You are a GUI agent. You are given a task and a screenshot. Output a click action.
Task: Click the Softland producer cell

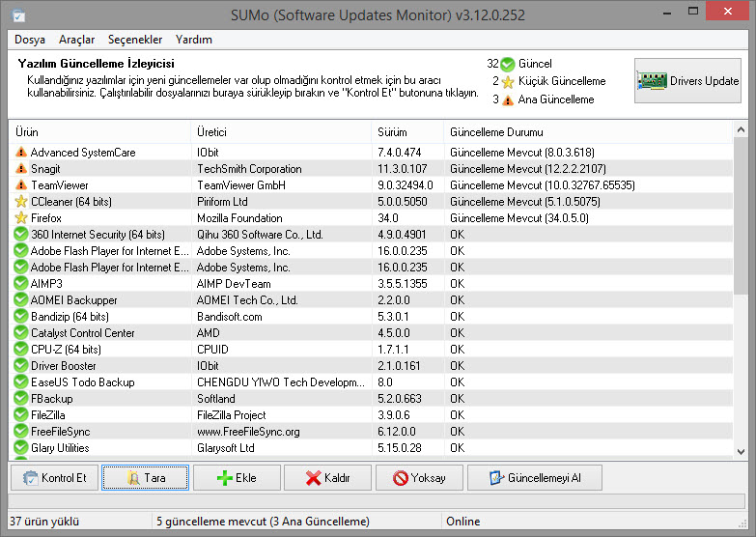click(x=216, y=399)
